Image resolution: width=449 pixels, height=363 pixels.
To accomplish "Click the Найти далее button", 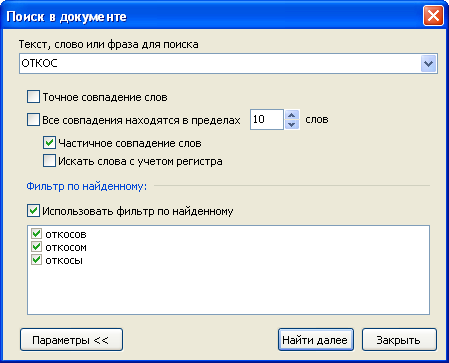I will click(x=315, y=340).
